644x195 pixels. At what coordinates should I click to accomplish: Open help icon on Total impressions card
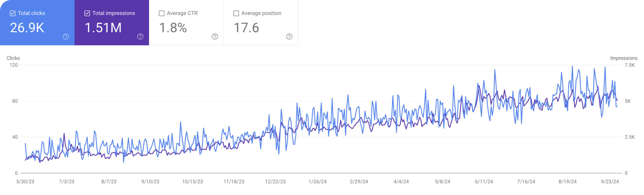pos(140,36)
